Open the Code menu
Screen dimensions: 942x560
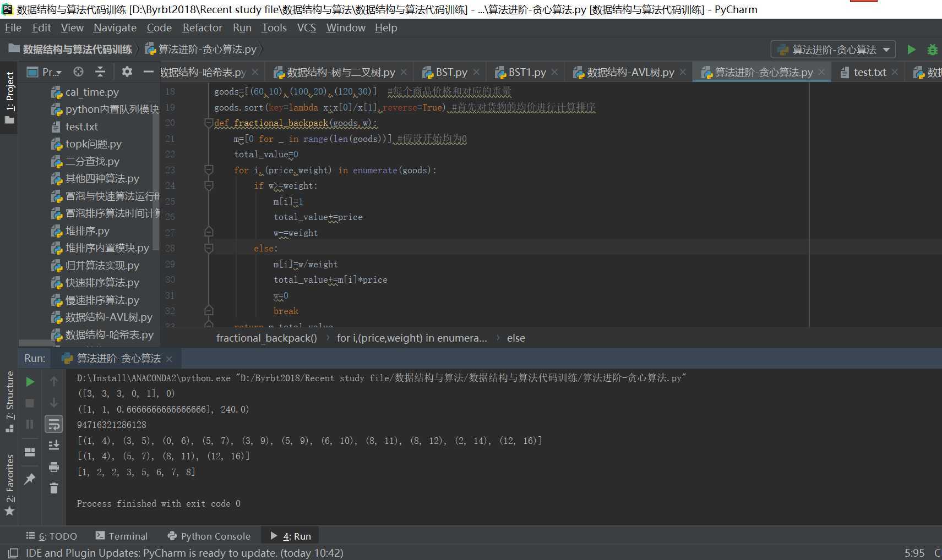tap(159, 28)
